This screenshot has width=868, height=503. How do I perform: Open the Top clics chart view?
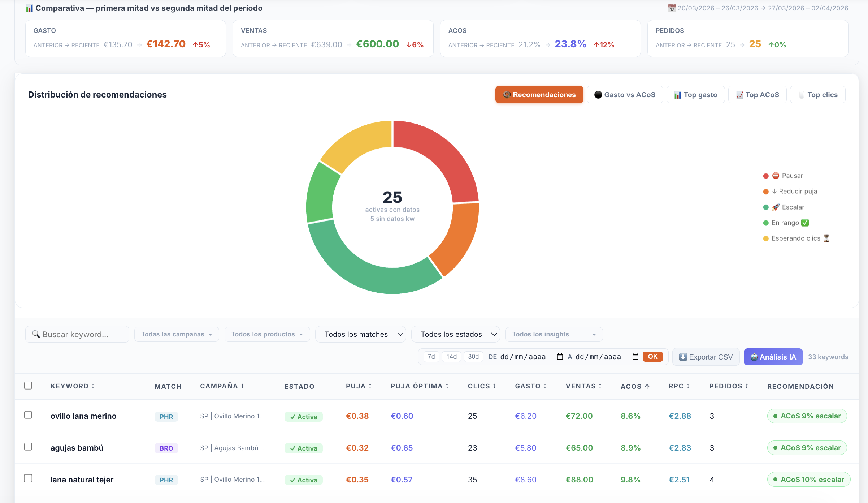click(x=817, y=94)
